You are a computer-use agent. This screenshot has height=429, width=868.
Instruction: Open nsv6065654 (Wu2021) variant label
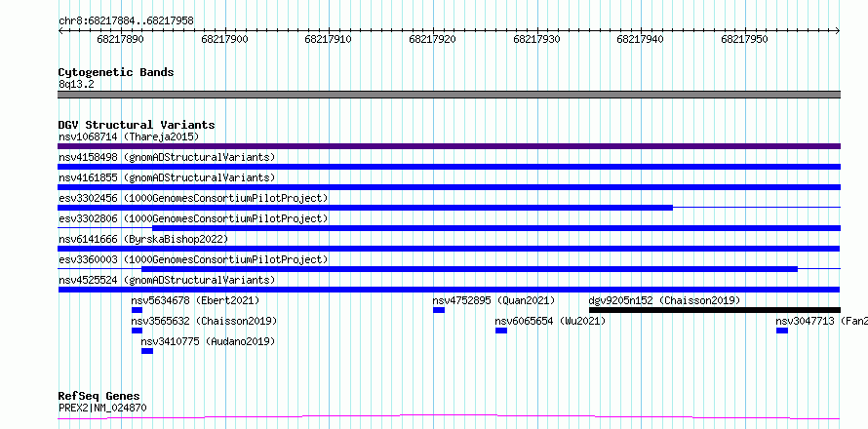click(x=550, y=321)
